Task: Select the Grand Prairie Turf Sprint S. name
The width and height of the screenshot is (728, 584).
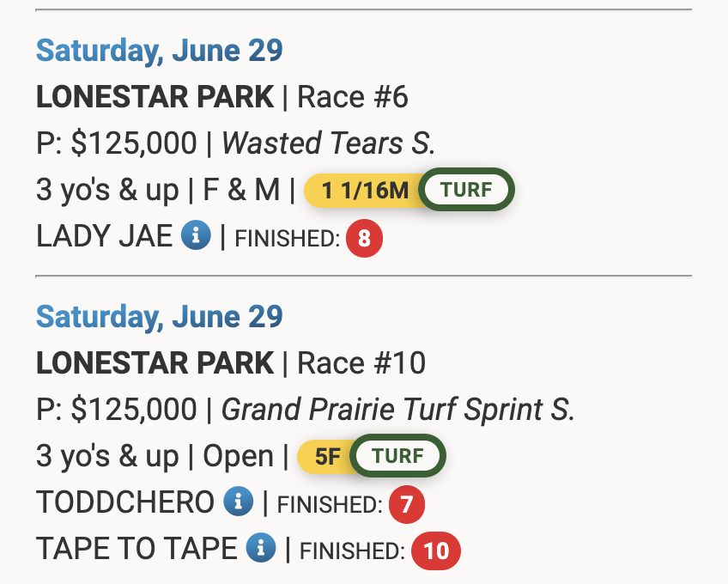Action: point(398,410)
